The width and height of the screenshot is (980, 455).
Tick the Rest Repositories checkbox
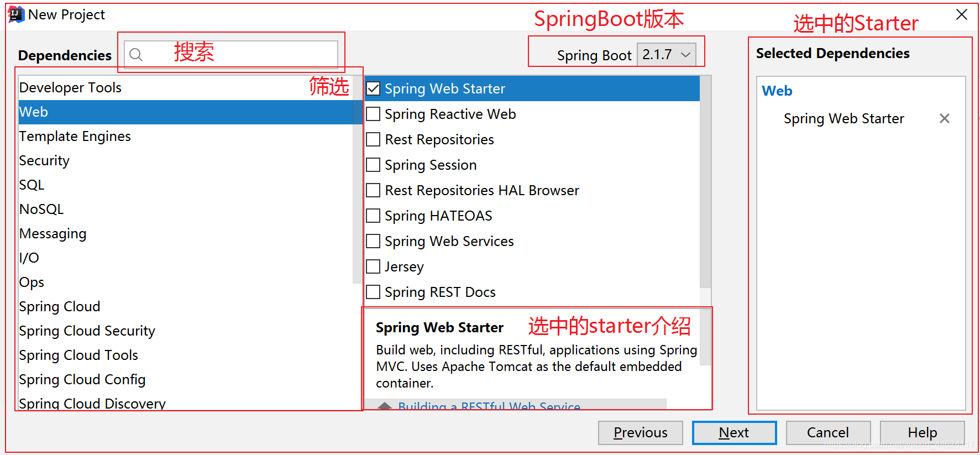(x=373, y=139)
